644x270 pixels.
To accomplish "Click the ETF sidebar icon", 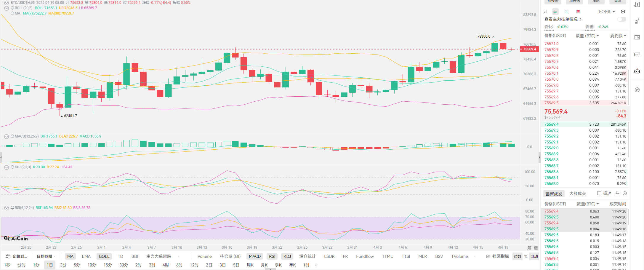I will pyautogui.click(x=637, y=54).
